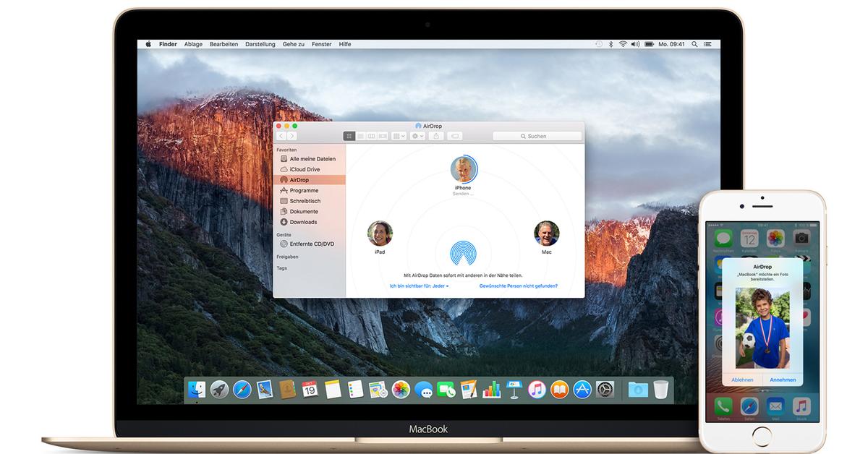Open Downloads folder stack in Dock
868x454 pixels.
tap(638, 390)
